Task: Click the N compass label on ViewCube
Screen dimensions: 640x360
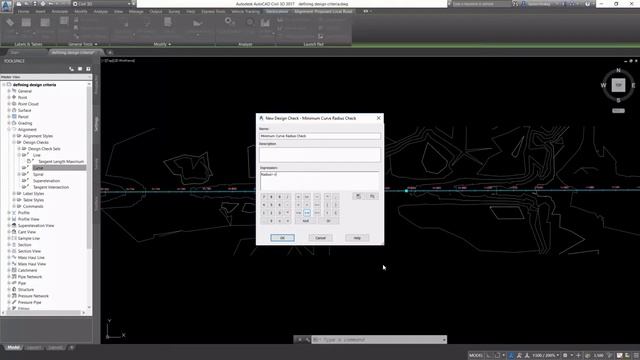Action: point(618,71)
